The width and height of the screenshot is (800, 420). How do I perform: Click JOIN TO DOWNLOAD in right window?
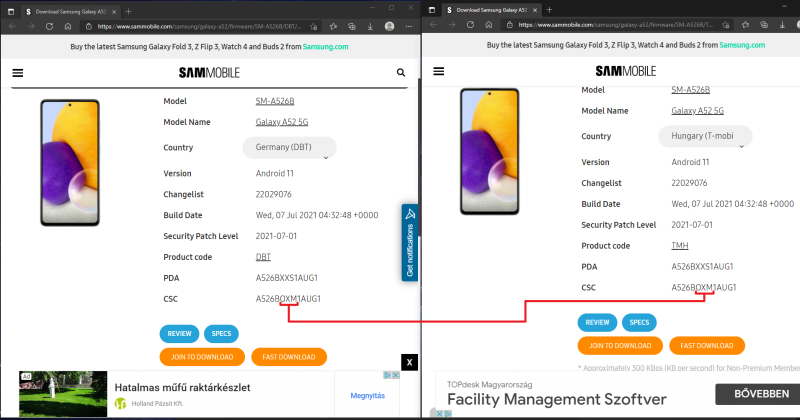(620, 345)
